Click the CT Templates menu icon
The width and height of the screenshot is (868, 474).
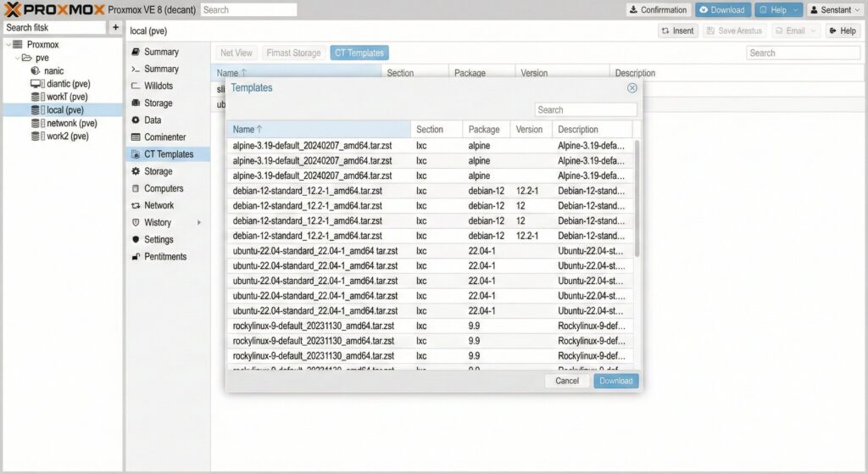click(136, 154)
